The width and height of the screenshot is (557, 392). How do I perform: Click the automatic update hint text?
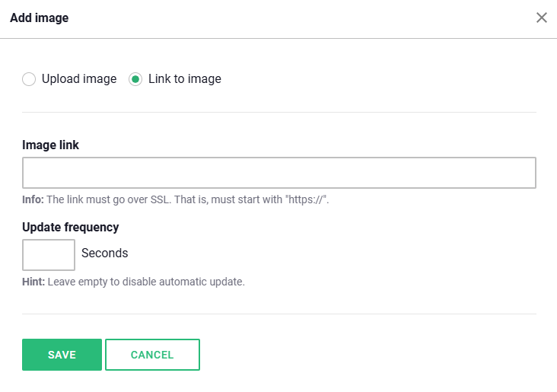click(146, 282)
